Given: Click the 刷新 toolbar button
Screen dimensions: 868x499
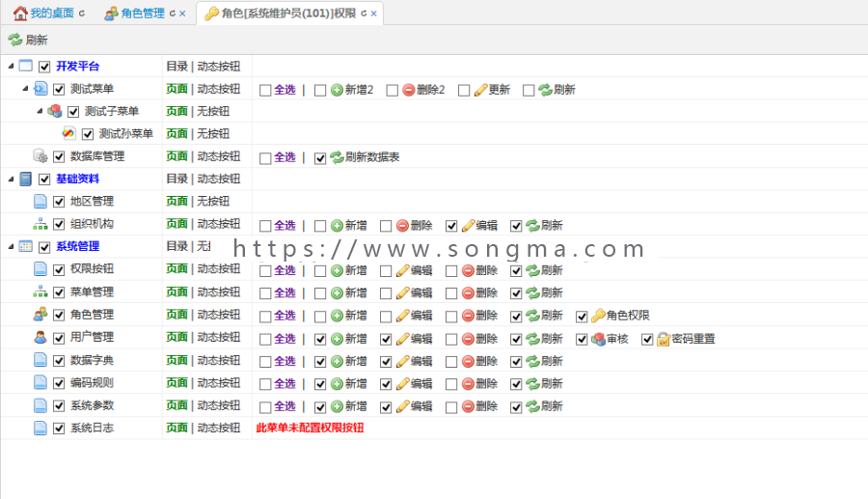Looking at the screenshot, I should click(x=28, y=40).
